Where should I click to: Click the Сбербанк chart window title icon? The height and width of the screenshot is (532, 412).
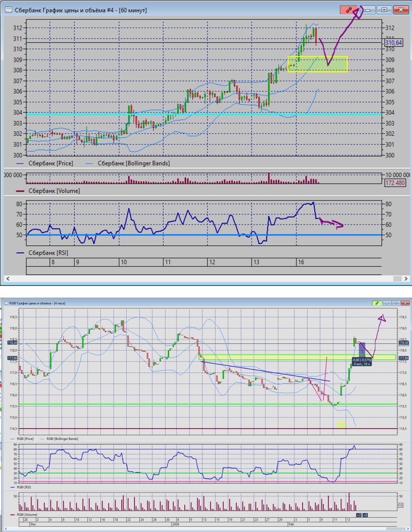(8, 10)
